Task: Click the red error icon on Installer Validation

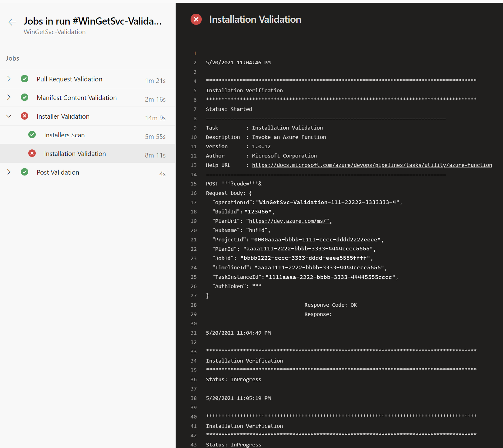Action: point(25,116)
